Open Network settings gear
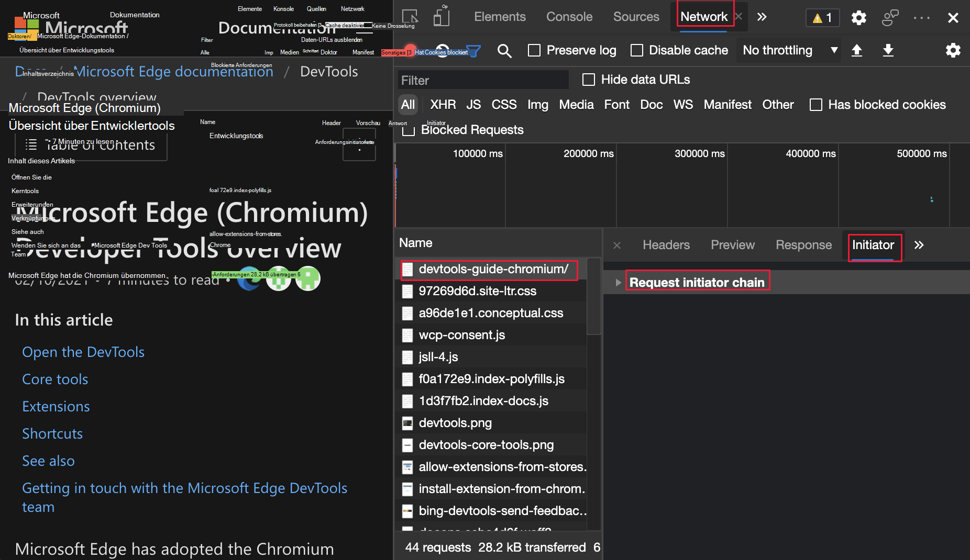This screenshot has height=560, width=970. tap(953, 50)
